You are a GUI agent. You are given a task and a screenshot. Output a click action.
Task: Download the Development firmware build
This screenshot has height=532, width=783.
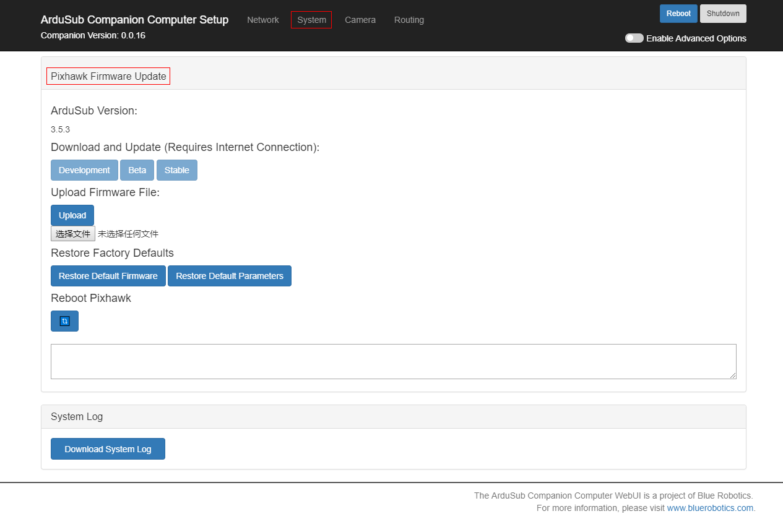84,169
